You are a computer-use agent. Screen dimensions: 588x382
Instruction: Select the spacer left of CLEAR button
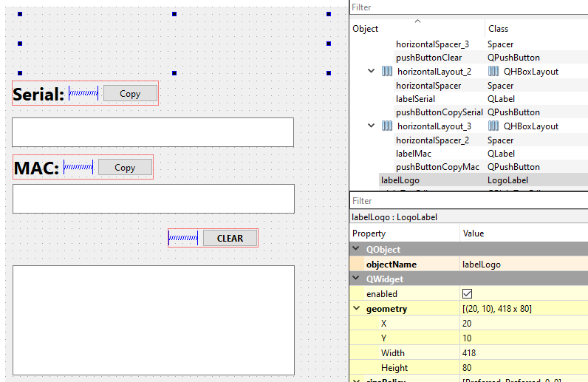(183, 238)
